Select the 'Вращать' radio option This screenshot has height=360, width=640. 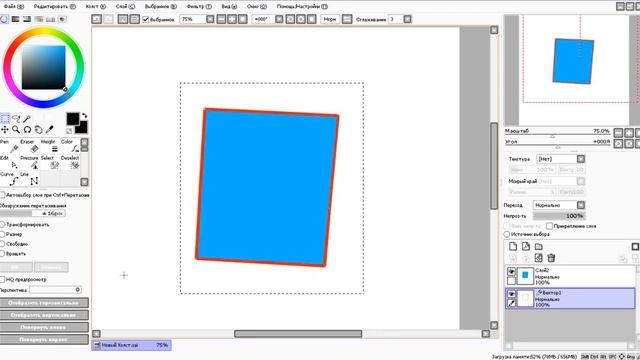point(2,253)
